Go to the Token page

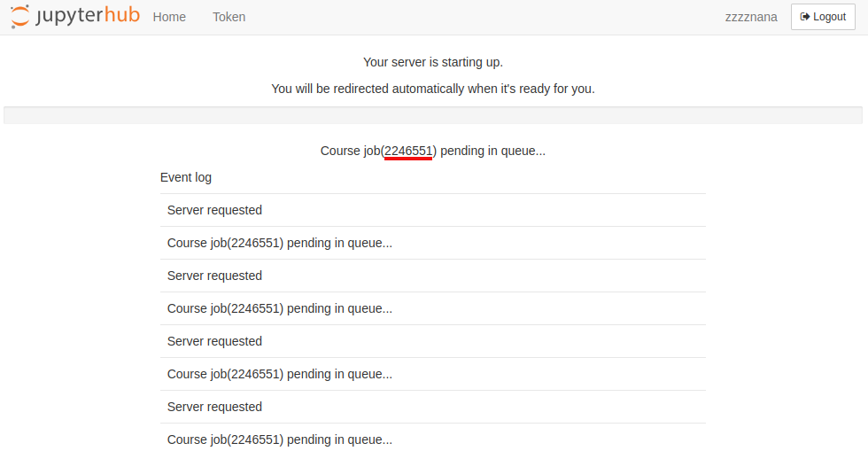tap(229, 17)
